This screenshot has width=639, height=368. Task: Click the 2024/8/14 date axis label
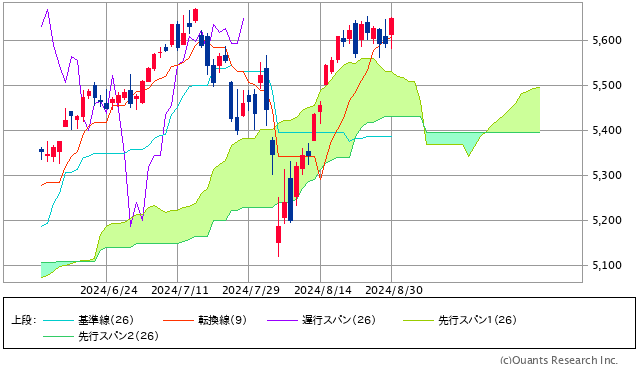point(323,290)
